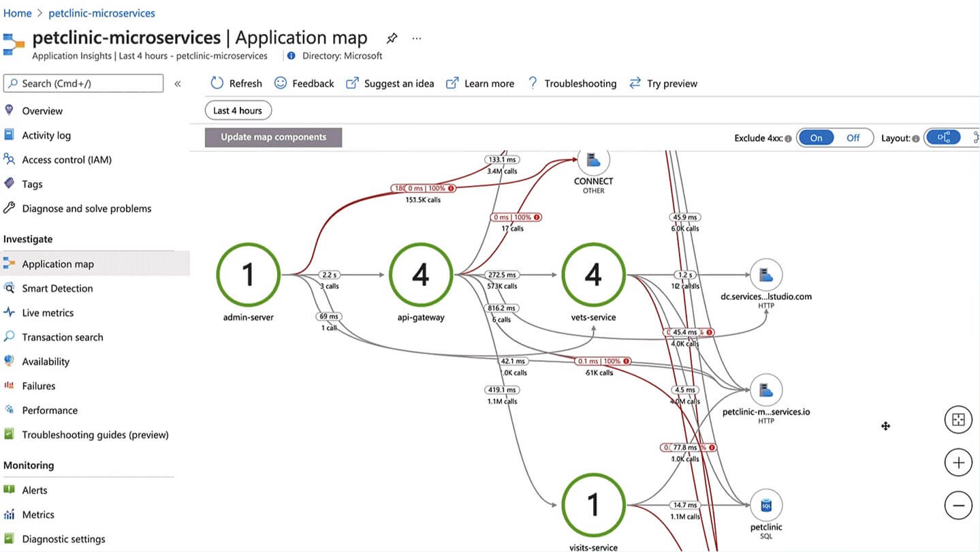The height and width of the screenshot is (552, 980).
Task: Go to Failures in the sidebar
Action: [x=38, y=386]
